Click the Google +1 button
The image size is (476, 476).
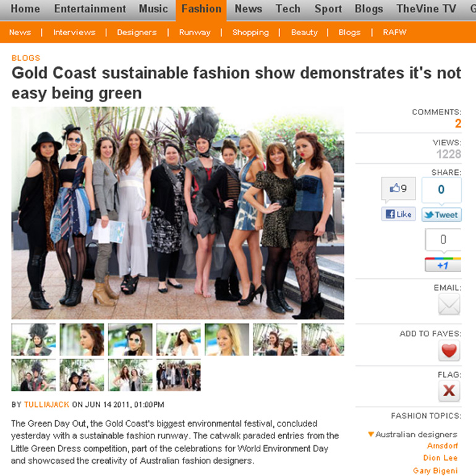[443, 265]
